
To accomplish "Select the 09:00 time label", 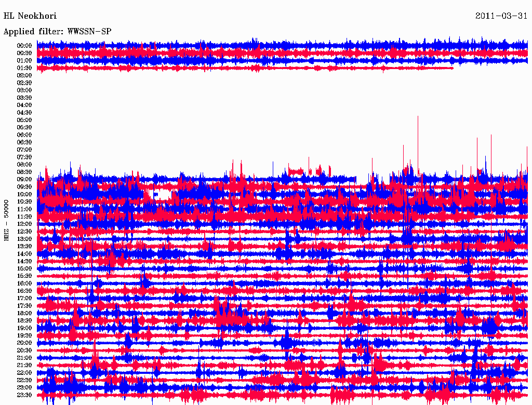I will (24, 179).
